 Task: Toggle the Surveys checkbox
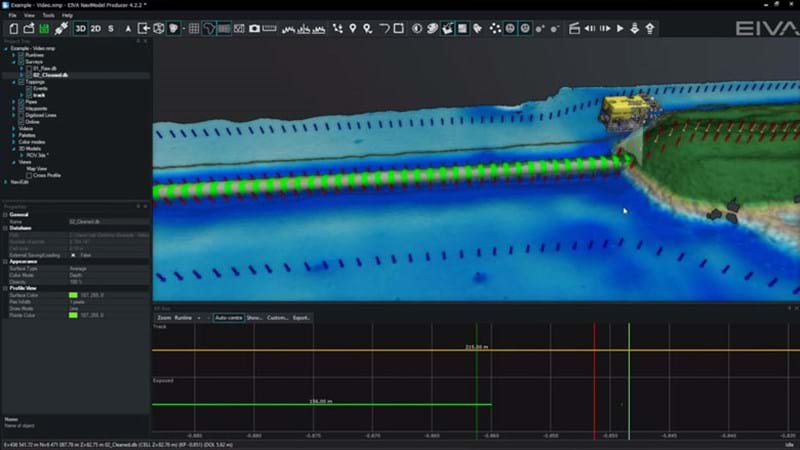tap(21, 62)
